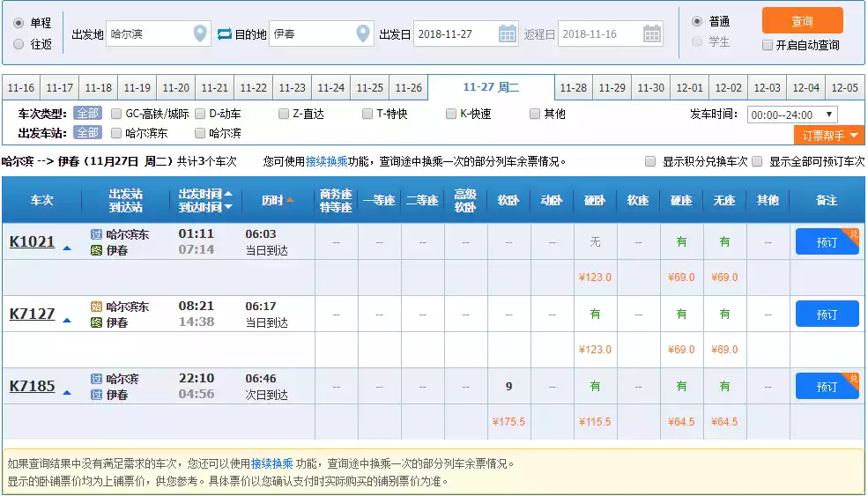Image resolution: width=868 pixels, height=496 pixels.
Task: Sort by duration using 历时 arrow
Action: (x=290, y=201)
